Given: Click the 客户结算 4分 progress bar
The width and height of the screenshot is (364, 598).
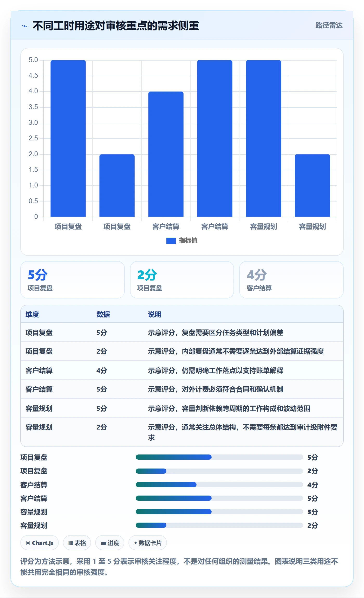Looking at the screenshot, I should tap(219, 485).
